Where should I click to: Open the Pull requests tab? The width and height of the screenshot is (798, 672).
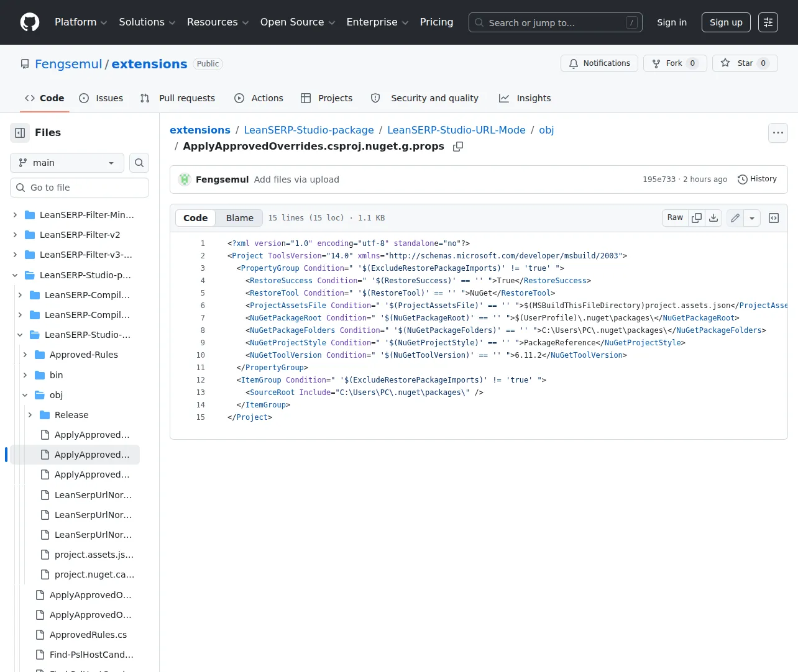click(178, 98)
